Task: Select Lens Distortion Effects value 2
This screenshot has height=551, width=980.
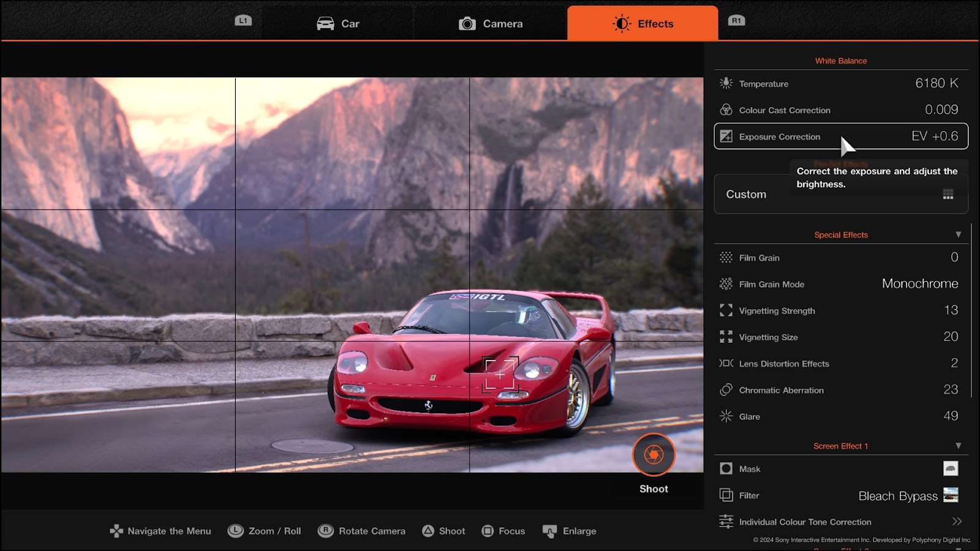Action: (954, 363)
